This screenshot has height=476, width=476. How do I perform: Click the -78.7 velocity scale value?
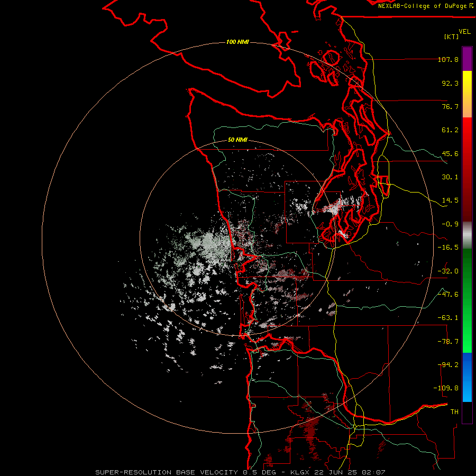click(448, 342)
